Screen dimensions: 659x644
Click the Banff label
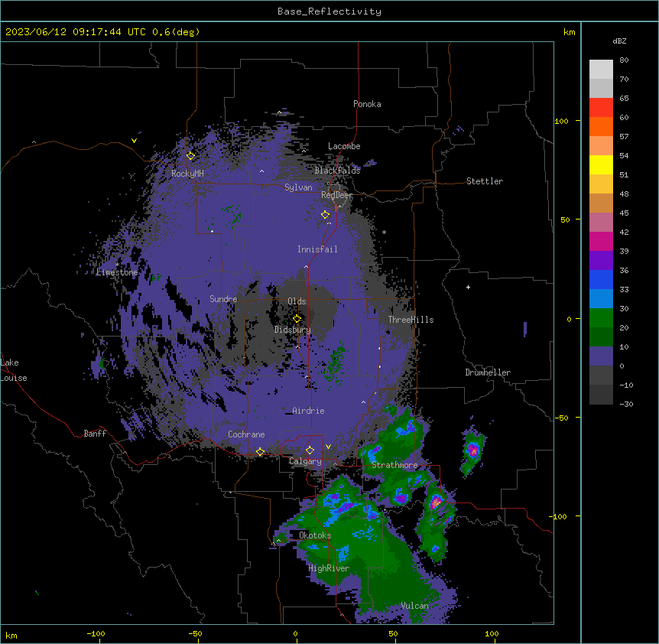[x=95, y=434]
